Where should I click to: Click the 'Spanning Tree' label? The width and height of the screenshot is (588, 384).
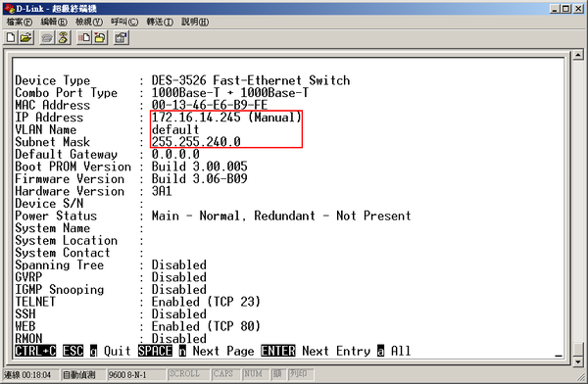coord(59,265)
